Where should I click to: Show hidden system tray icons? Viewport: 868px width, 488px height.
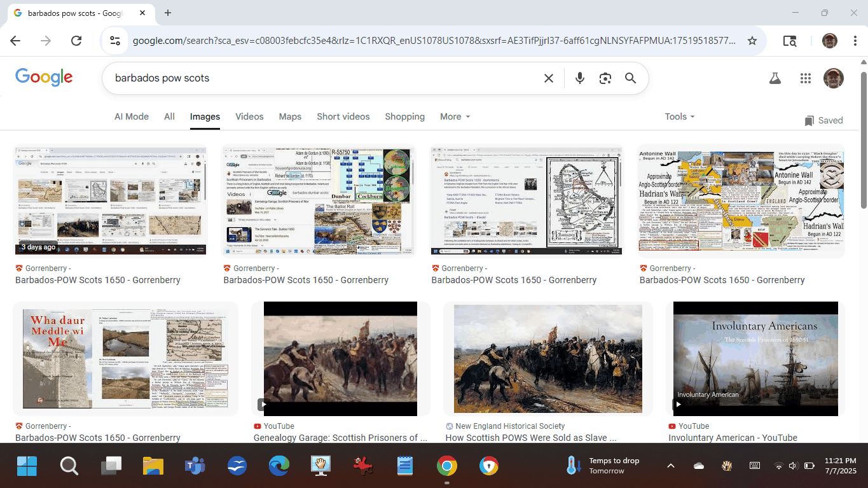coord(670,466)
